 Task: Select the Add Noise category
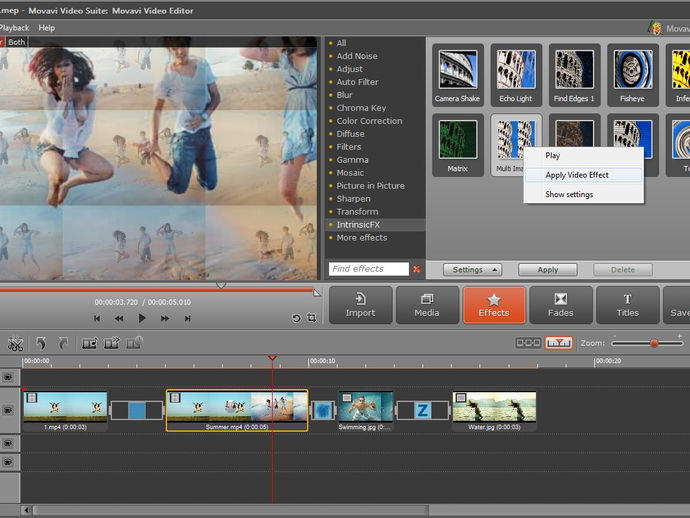357,56
